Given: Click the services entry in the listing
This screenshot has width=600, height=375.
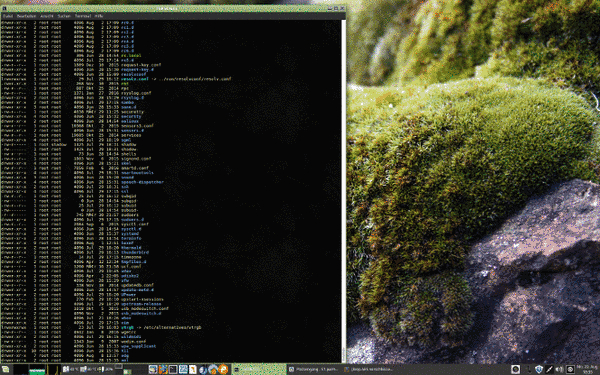Looking at the screenshot, I should tap(131, 135).
